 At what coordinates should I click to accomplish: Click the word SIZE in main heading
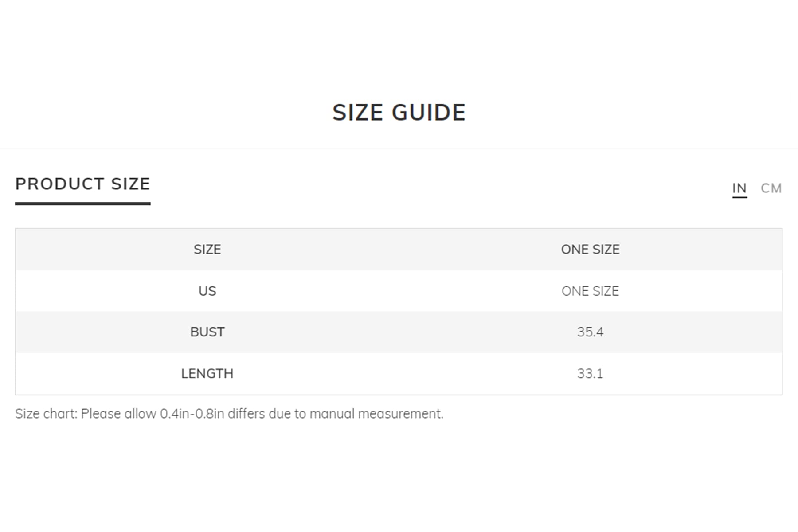tap(358, 113)
